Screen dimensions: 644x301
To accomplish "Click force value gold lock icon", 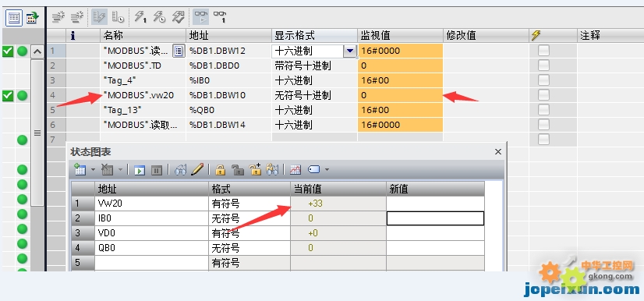I will tap(221, 169).
